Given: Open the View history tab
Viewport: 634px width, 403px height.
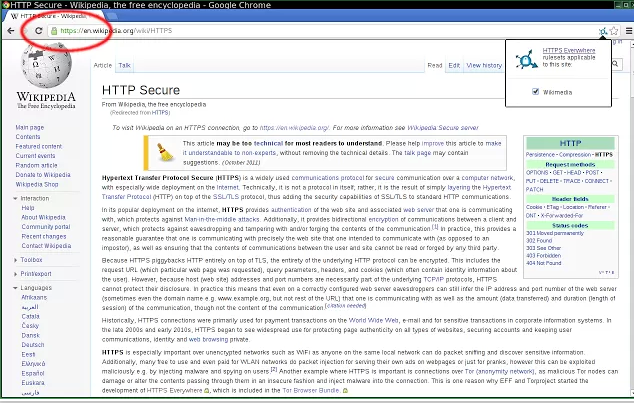Looking at the screenshot, I should click(484, 65).
